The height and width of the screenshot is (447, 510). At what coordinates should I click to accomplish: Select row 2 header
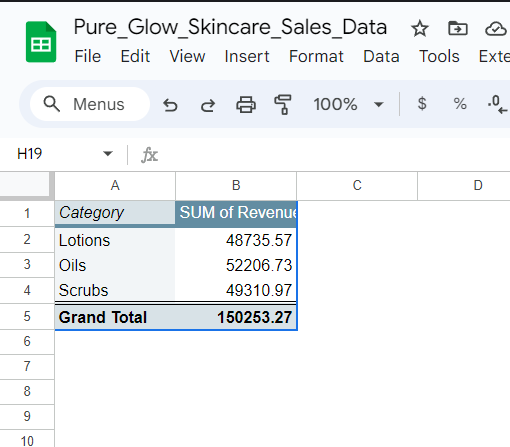point(27,239)
